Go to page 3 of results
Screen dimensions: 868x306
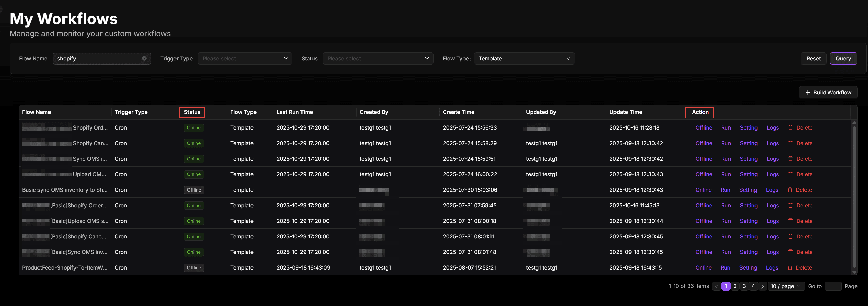(744, 286)
